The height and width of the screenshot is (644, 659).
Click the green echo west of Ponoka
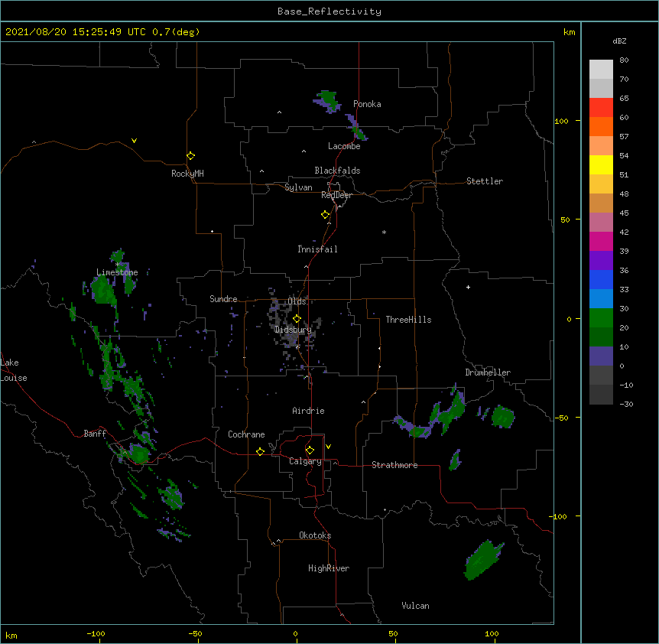(326, 101)
